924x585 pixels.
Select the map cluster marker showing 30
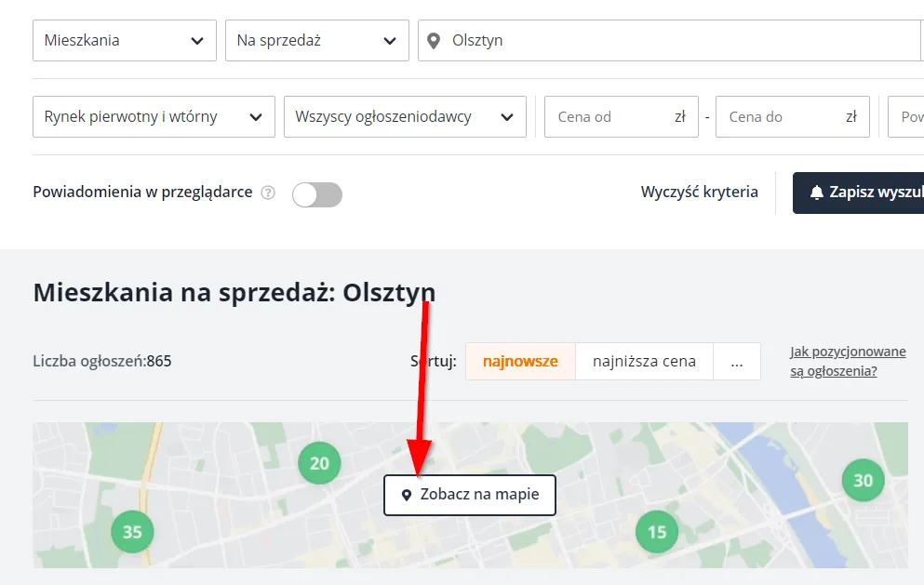(863, 480)
